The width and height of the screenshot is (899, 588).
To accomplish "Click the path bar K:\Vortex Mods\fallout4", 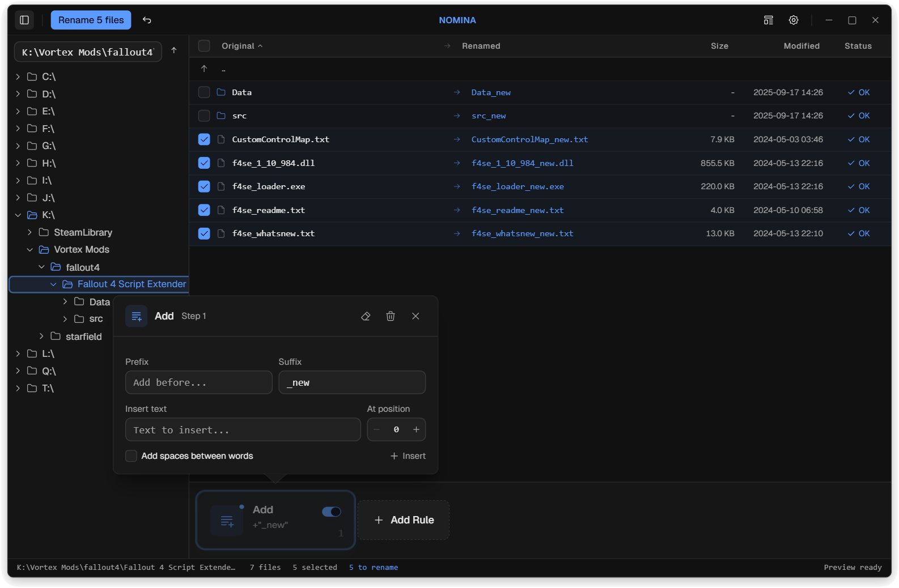I will [88, 52].
